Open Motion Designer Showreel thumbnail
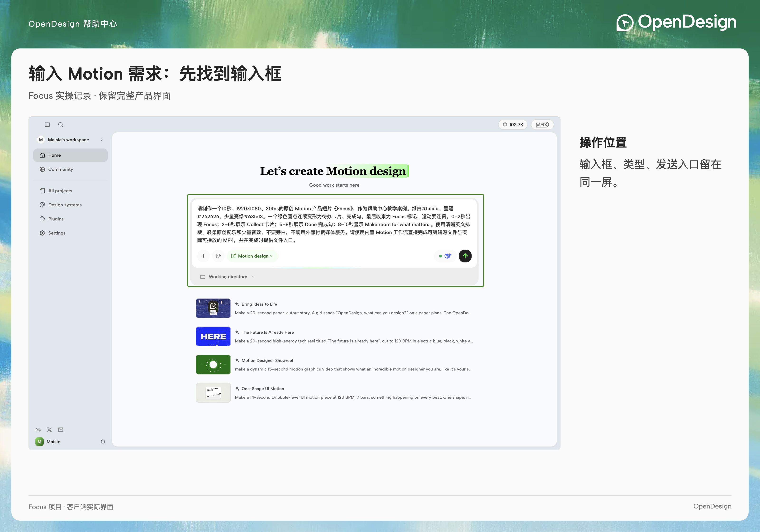Screen dimensions: 760x532 [x=213, y=365]
